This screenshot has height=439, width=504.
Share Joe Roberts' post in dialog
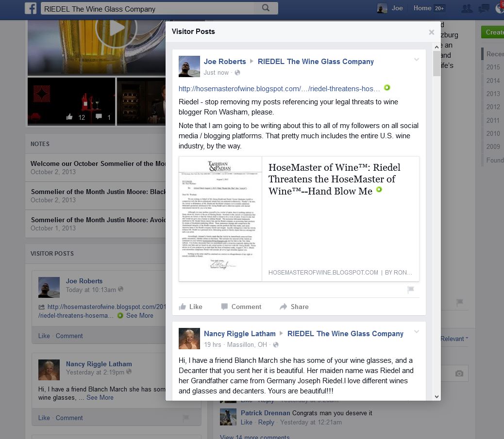point(294,307)
